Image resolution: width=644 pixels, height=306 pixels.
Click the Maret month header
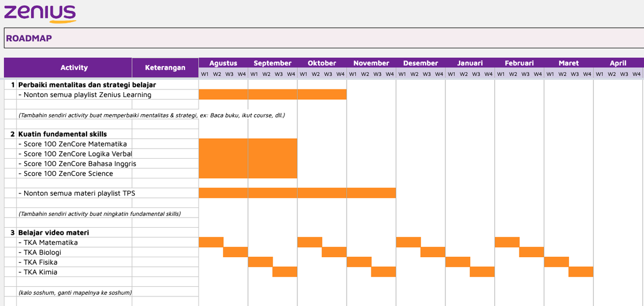(569, 63)
